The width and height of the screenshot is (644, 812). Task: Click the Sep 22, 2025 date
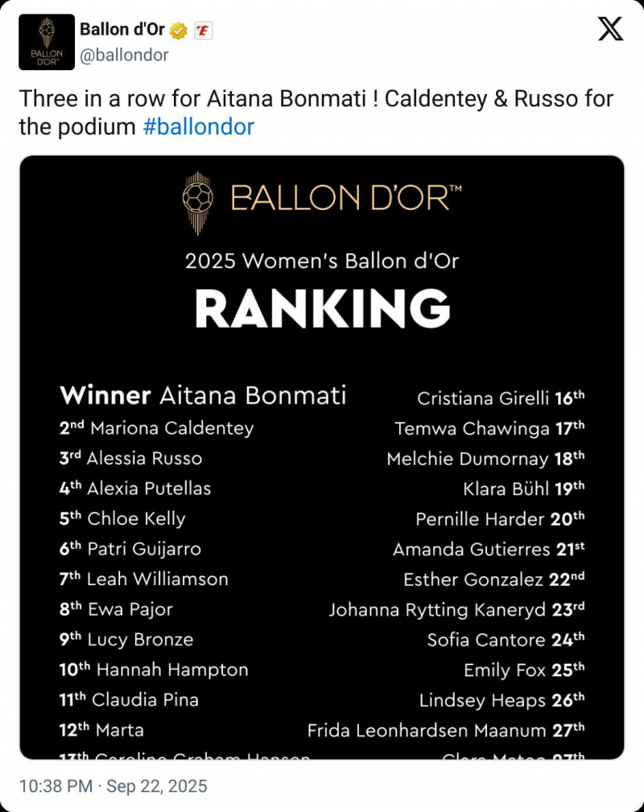coord(156,786)
